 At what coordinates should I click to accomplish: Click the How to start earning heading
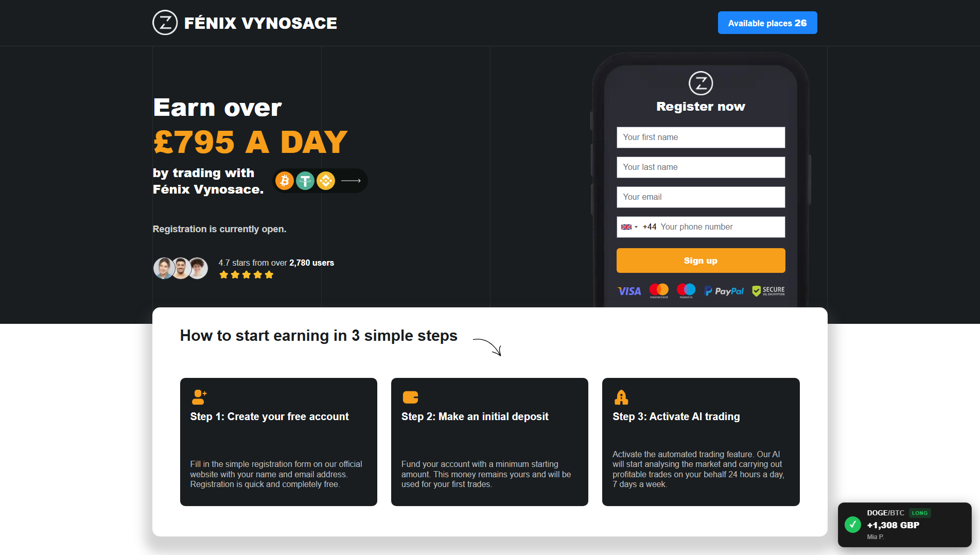[x=319, y=336]
